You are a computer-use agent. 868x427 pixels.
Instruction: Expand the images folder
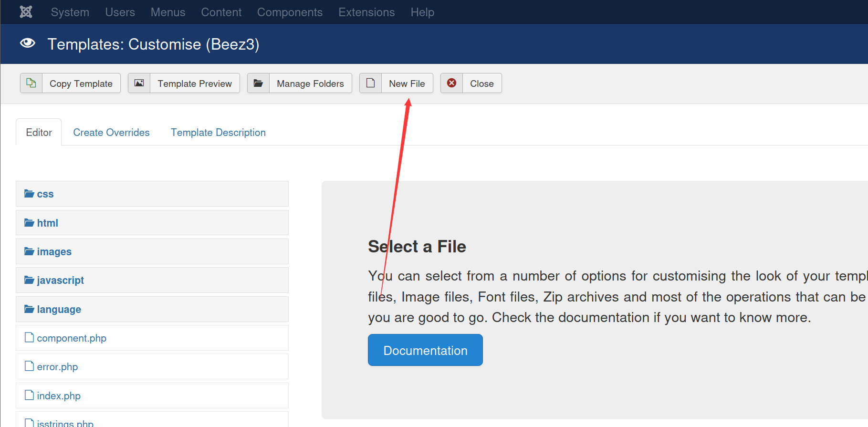tap(54, 251)
